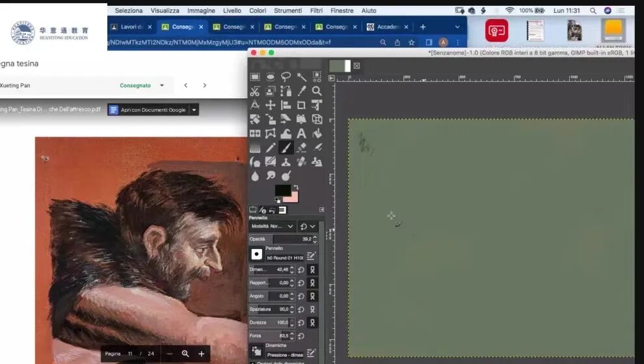Open the Livello menu

pyautogui.click(x=232, y=10)
